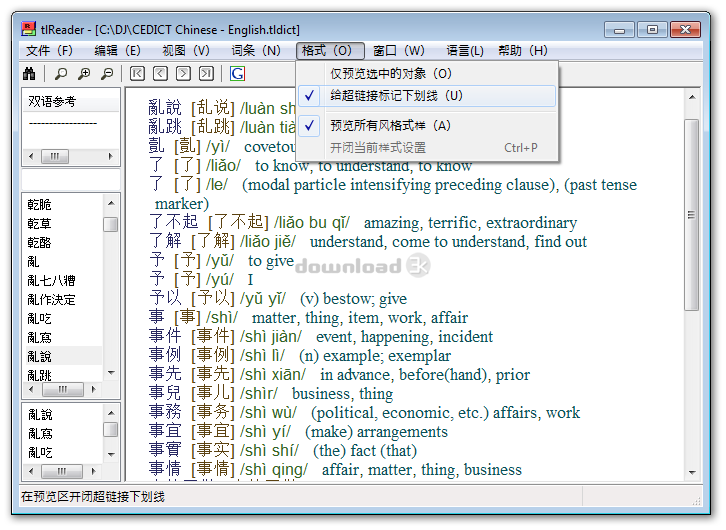Viewport: 726px width, 530px height.
Task: Toggle 预览所有风格式样 (A) option
Action: tap(427, 125)
